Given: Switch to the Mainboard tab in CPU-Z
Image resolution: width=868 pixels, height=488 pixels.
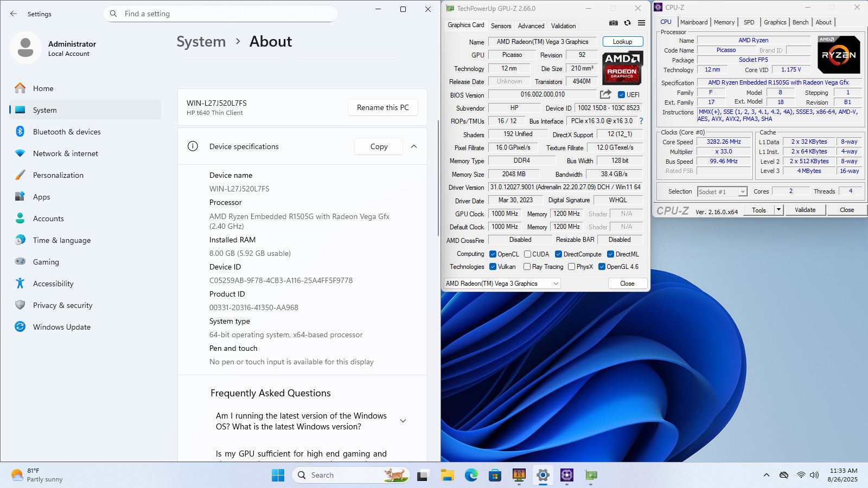Looking at the screenshot, I should 693,22.
